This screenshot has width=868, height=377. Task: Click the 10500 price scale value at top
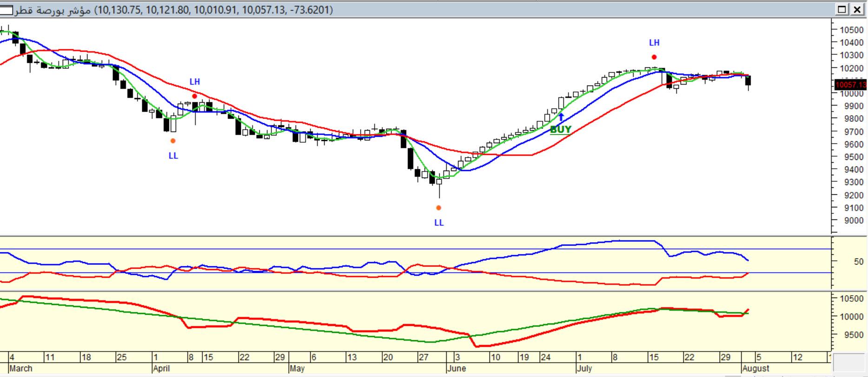(851, 30)
